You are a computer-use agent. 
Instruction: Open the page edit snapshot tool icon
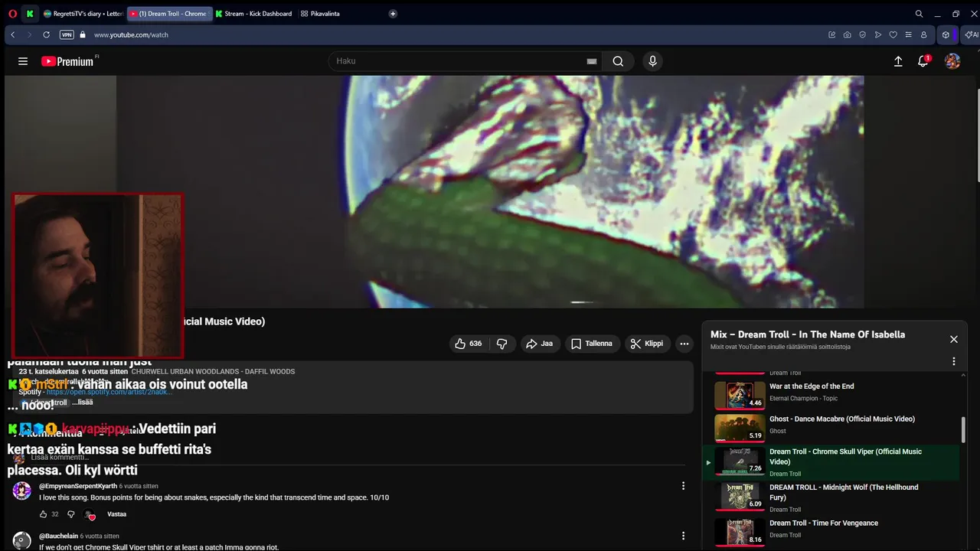click(x=831, y=34)
